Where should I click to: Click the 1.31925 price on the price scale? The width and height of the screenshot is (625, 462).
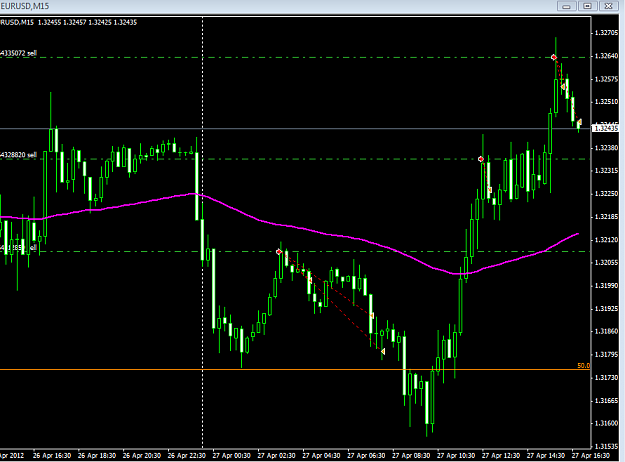click(606, 309)
